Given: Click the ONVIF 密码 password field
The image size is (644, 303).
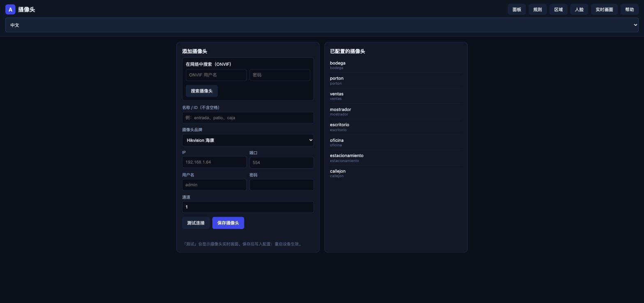Looking at the screenshot, I should pyautogui.click(x=280, y=75).
